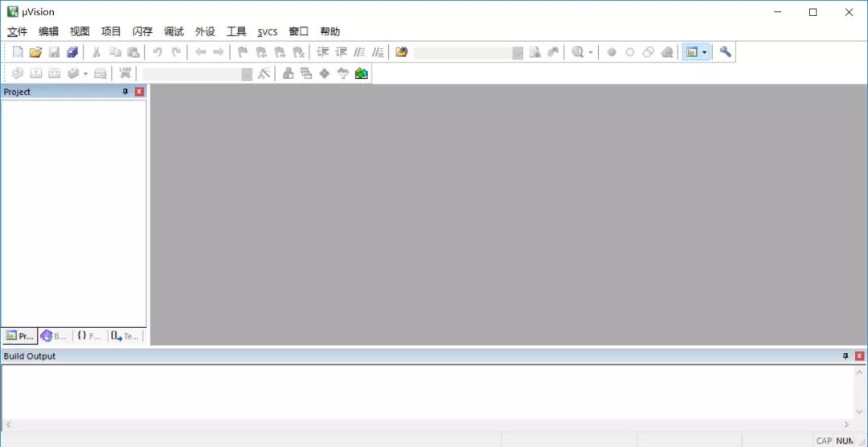This screenshot has height=447, width=868.
Task: Click the Batch Build stacked icon
Action: tap(73, 73)
